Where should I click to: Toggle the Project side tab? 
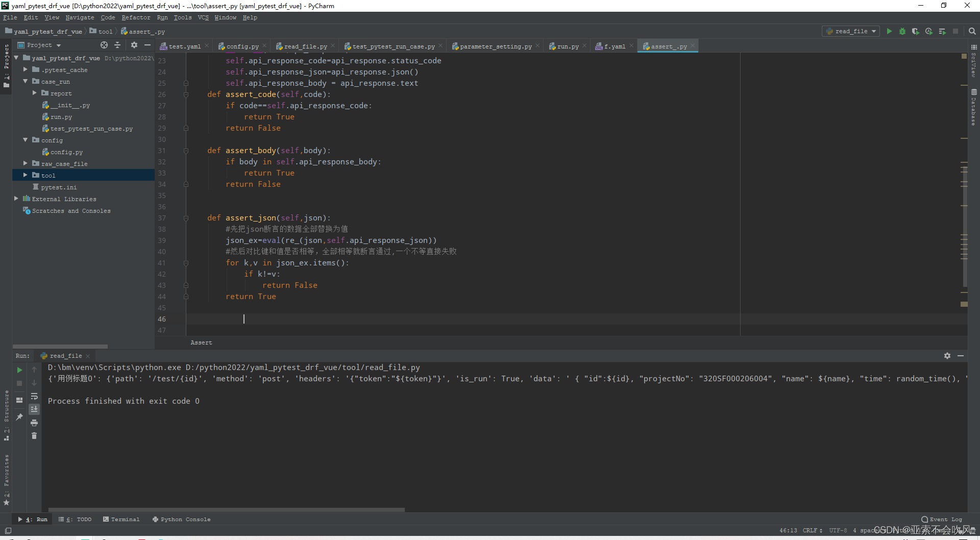(x=7, y=65)
